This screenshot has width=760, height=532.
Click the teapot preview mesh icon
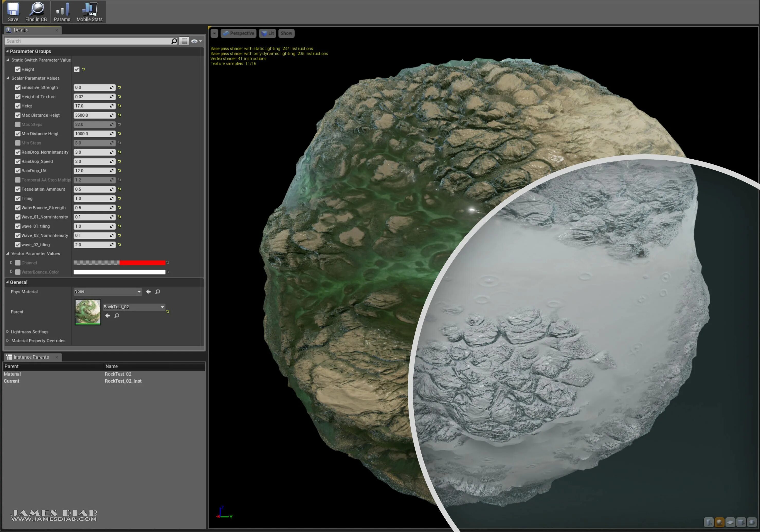[752, 522]
